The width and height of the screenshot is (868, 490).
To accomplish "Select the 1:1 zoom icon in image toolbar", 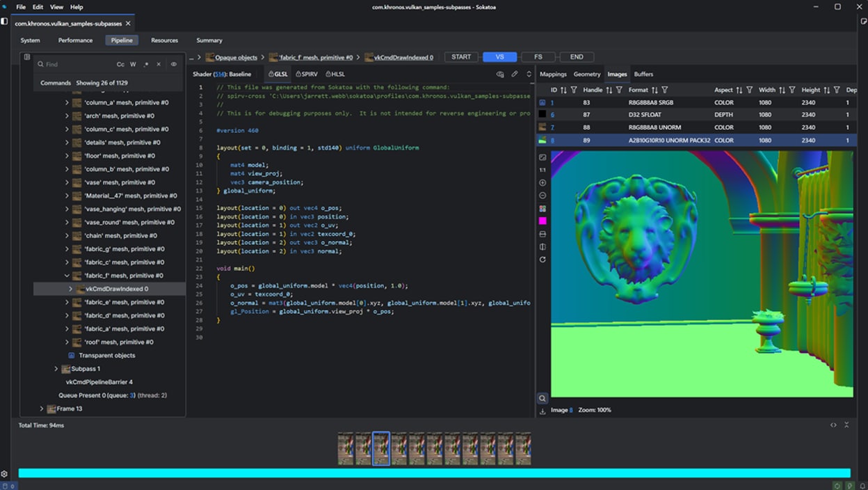I will [x=542, y=169].
